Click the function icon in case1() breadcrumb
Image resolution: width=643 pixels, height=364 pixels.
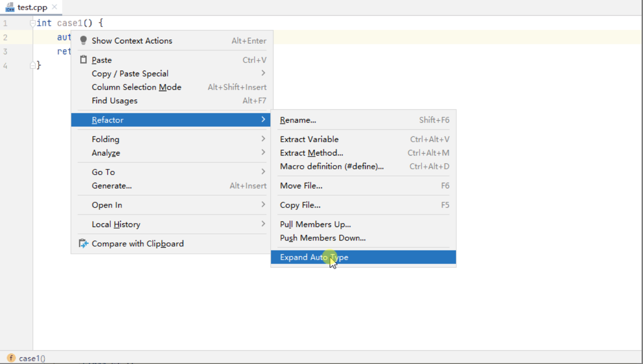(x=11, y=358)
